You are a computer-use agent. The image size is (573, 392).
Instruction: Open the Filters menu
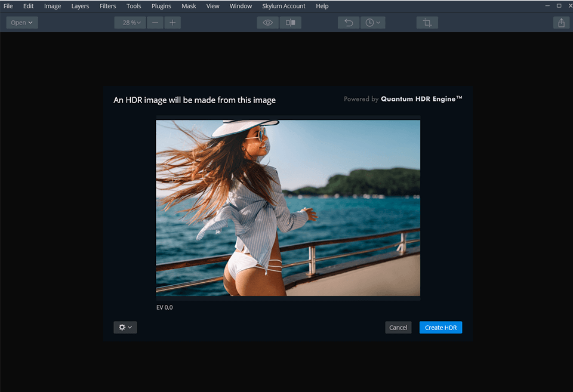(107, 6)
